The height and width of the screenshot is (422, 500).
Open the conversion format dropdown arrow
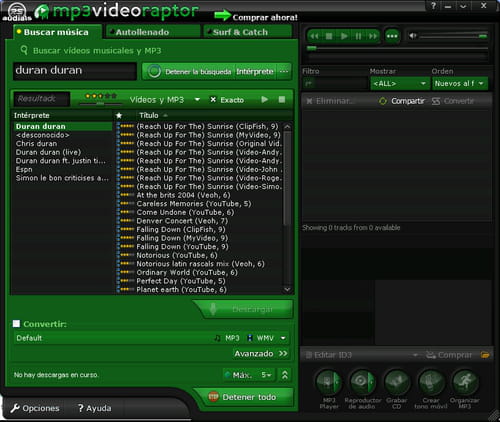pyautogui.click(x=283, y=338)
